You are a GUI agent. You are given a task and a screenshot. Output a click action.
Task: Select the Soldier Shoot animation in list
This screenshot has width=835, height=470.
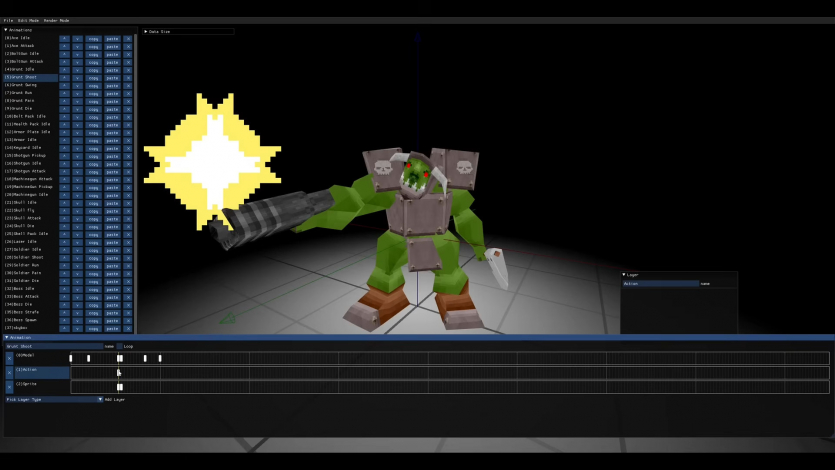point(30,257)
